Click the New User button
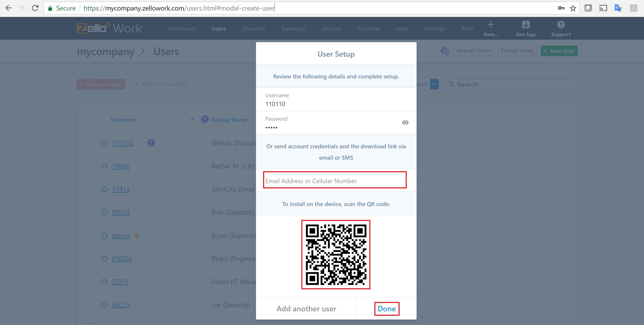Image resolution: width=644 pixels, height=325 pixels. [x=559, y=51]
